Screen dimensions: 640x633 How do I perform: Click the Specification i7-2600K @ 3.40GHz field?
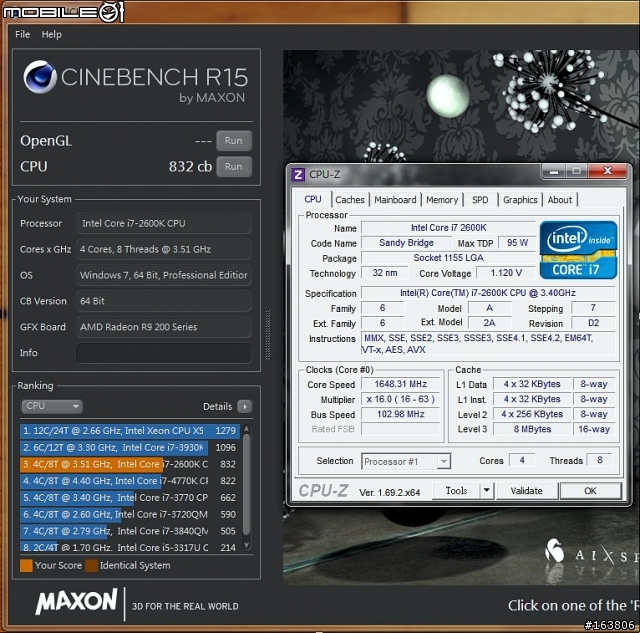tap(488, 293)
